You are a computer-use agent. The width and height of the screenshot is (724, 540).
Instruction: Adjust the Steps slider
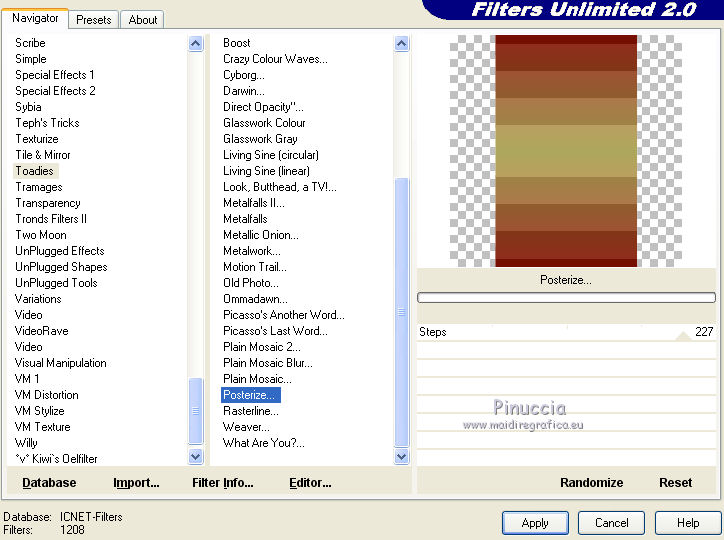(x=566, y=332)
